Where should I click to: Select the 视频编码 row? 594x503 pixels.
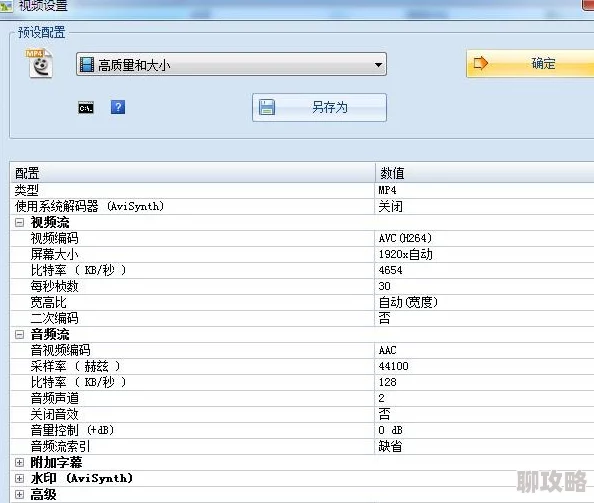[302, 238]
